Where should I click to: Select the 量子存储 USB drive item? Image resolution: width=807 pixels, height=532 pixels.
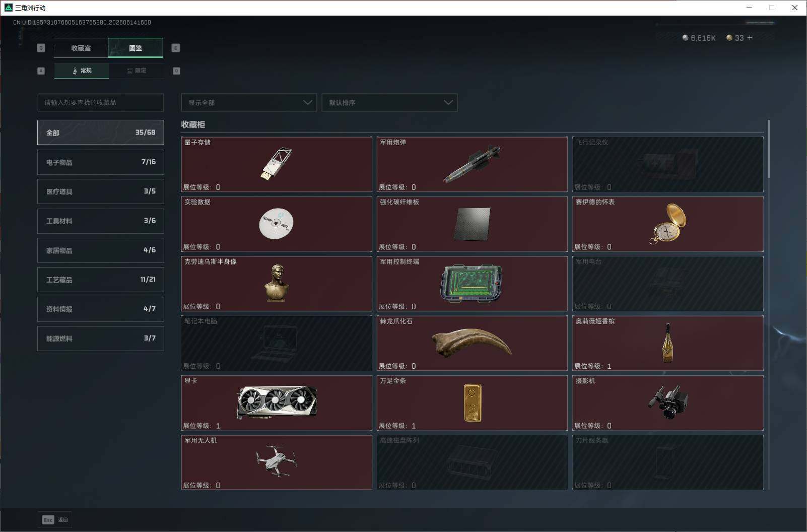point(277,164)
